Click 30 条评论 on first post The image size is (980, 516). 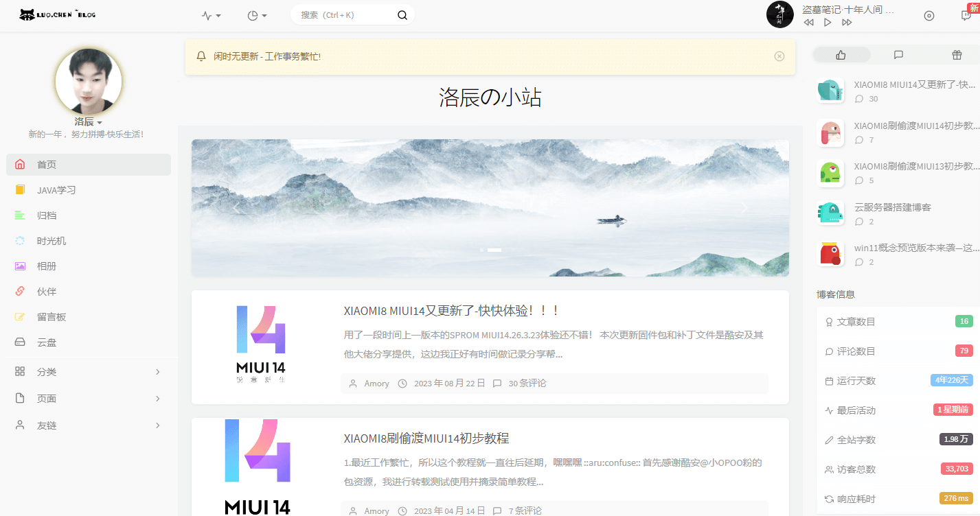pos(527,384)
